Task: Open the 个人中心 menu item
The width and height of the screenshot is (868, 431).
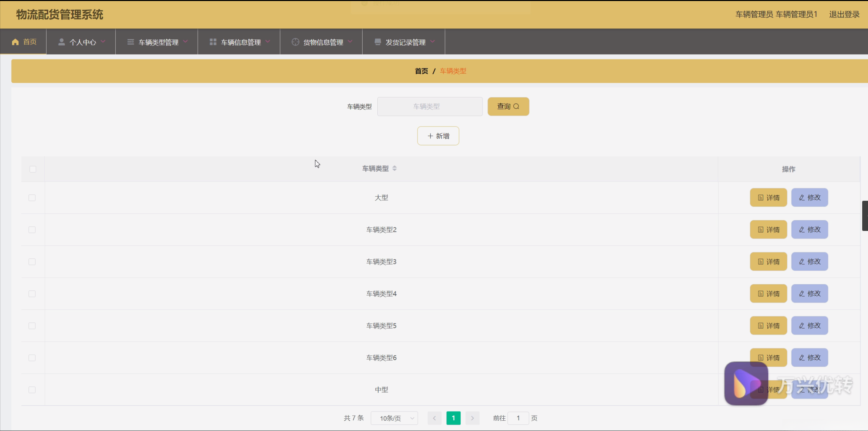Action: [x=83, y=42]
